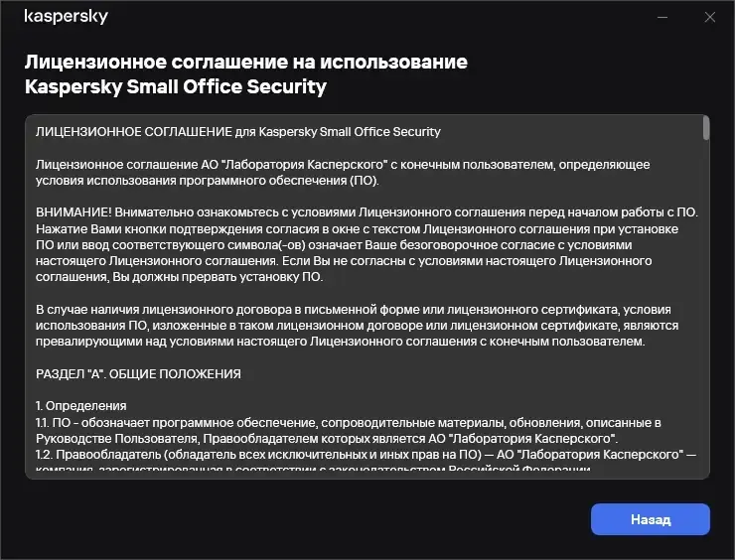Minimize the Kaspersky installer window
735x560 pixels.
coord(662,17)
